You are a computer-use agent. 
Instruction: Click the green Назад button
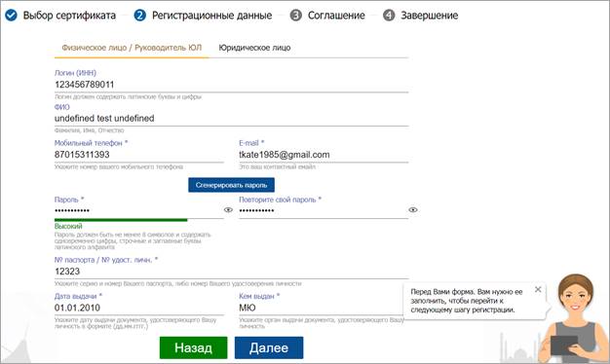coord(193,347)
